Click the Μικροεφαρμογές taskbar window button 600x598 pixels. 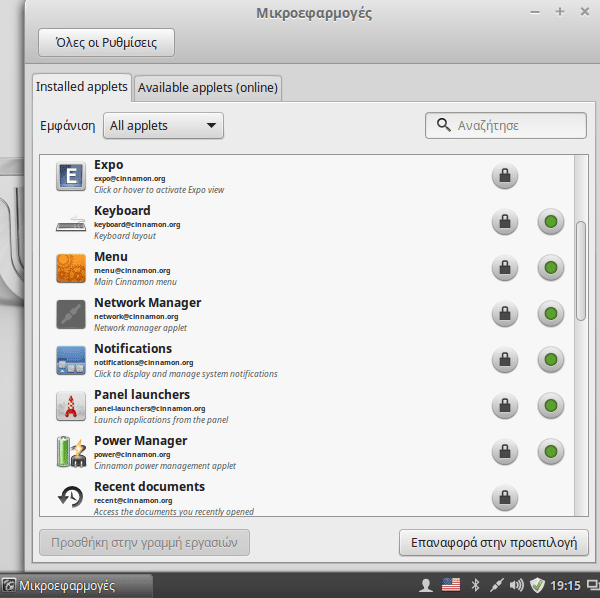tap(76, 586)
